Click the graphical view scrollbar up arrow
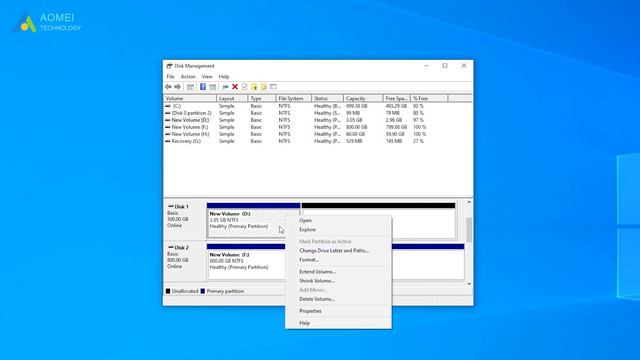This screenshot has height=360, width=640. pos(469,202)
